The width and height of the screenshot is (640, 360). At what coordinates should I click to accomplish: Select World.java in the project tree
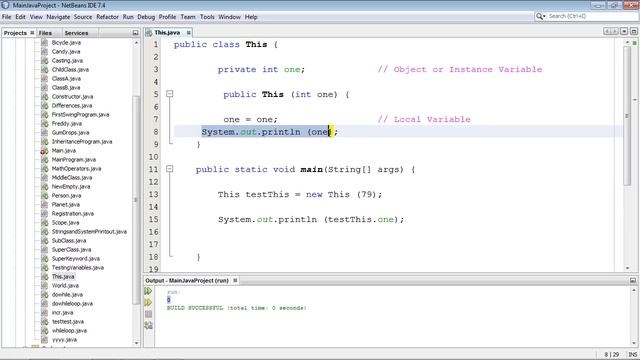pos(65,285)
